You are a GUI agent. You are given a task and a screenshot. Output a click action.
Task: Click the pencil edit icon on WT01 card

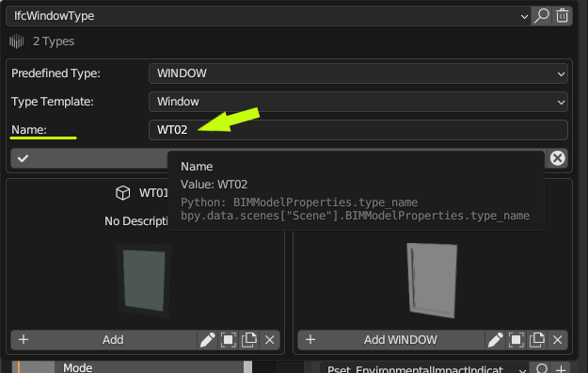(x=207, y=340)
